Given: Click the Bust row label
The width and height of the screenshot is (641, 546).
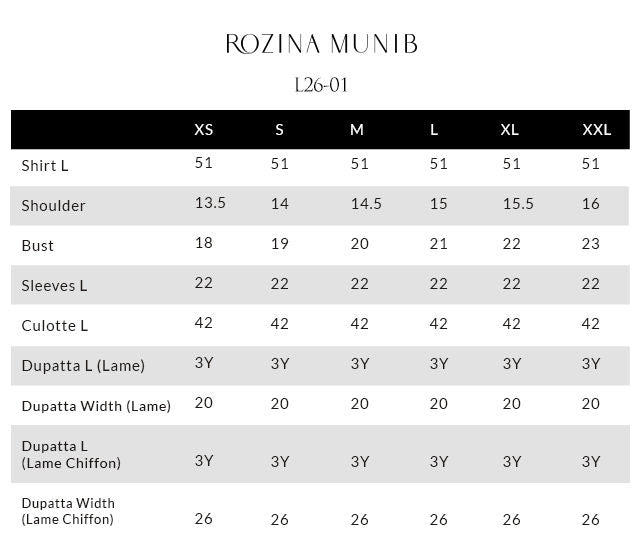Looking at the screenshot, I should [38, 246].
